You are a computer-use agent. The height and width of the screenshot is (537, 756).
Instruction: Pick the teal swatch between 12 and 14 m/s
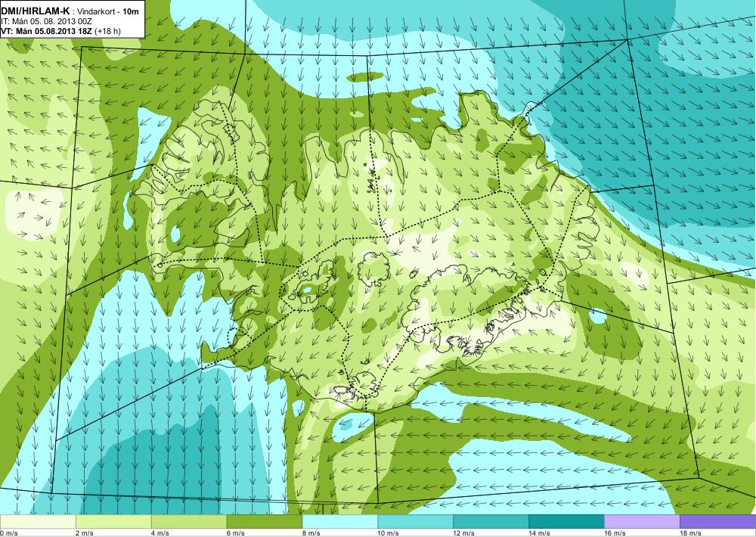[x=491, y=522]
